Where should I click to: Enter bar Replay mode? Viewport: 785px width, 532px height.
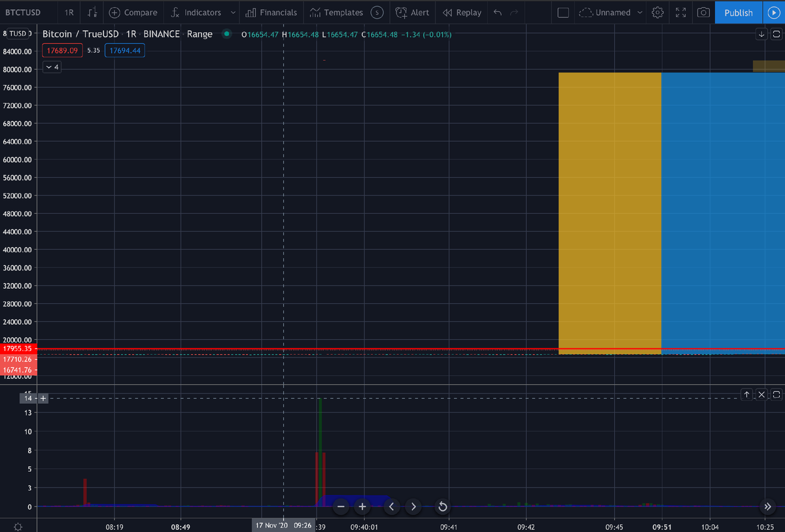point(461,12)
